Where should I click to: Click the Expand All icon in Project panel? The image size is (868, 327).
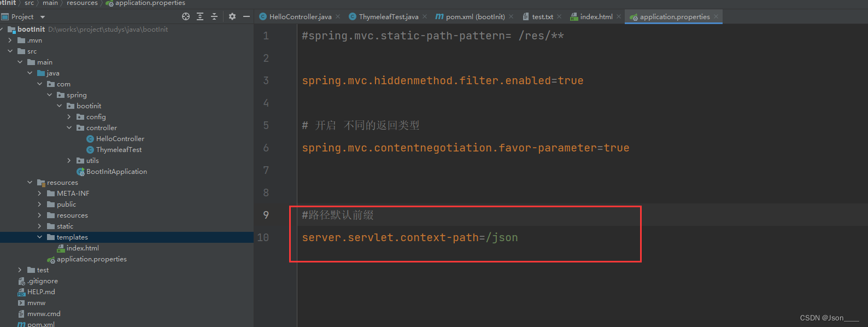pos(200,17)
